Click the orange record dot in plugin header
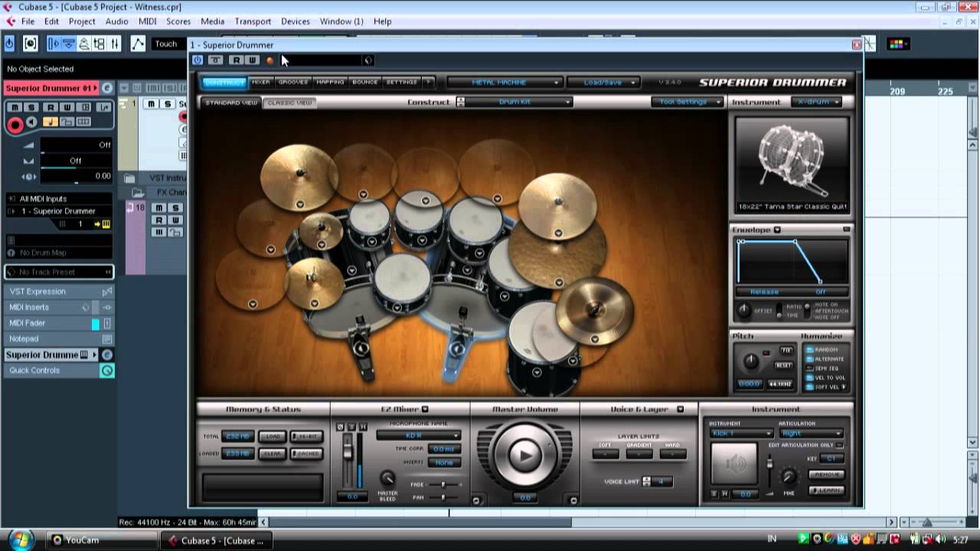The image size is (980, 551). pos(269,60)
